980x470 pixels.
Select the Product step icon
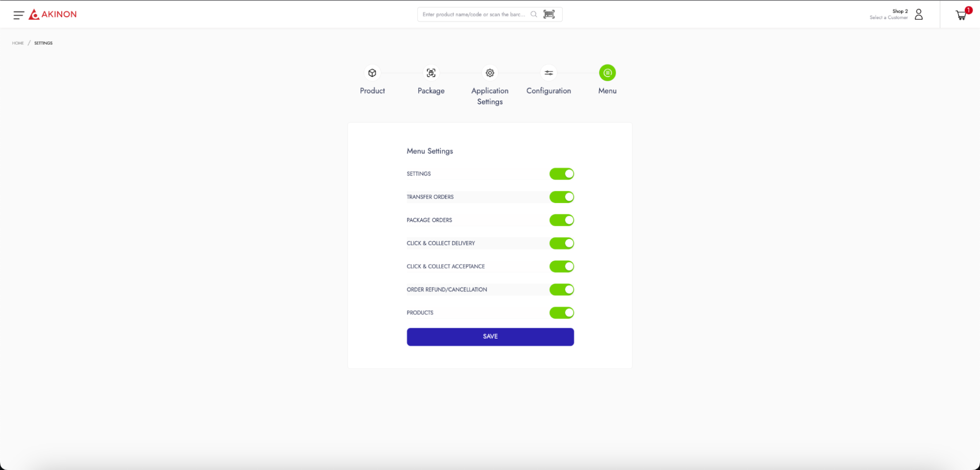372,73
